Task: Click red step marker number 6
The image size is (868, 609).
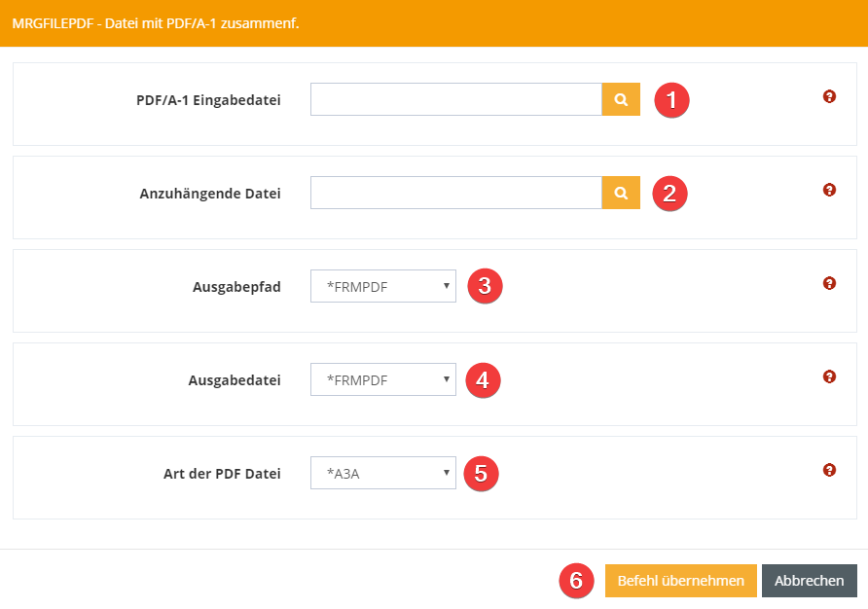Action: 576,581
